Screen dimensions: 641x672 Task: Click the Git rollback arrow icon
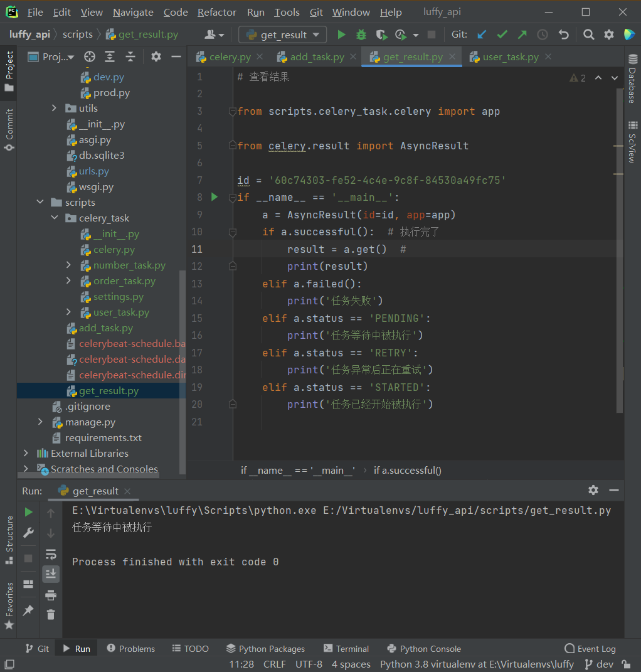click(564, 35)
